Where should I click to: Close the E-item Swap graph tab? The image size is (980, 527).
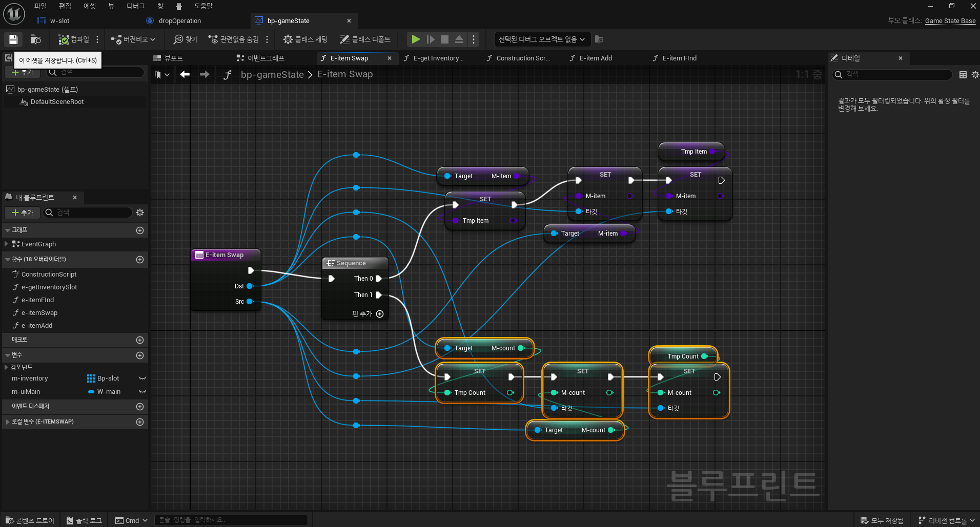click(390, 58)
